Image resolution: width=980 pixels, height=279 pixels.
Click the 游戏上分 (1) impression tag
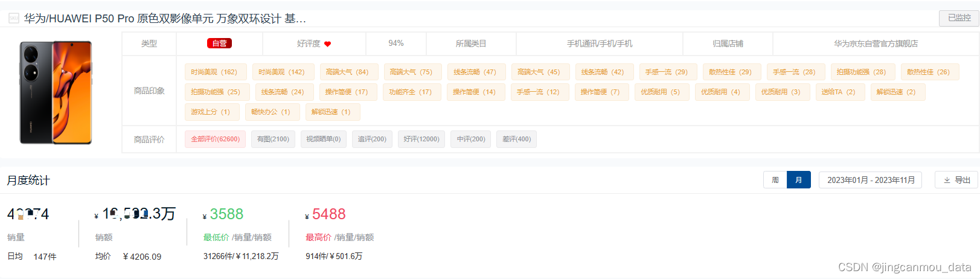(x=212, y=112)
